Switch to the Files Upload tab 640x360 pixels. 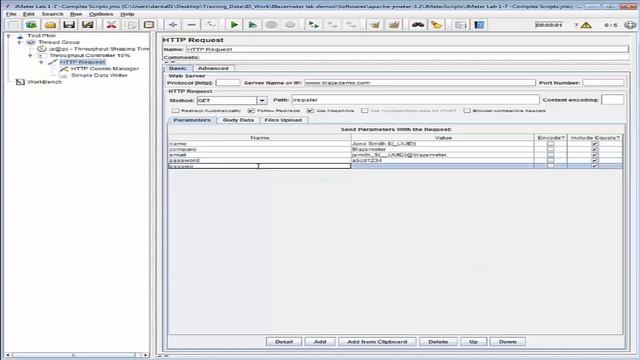coord(283,120)
